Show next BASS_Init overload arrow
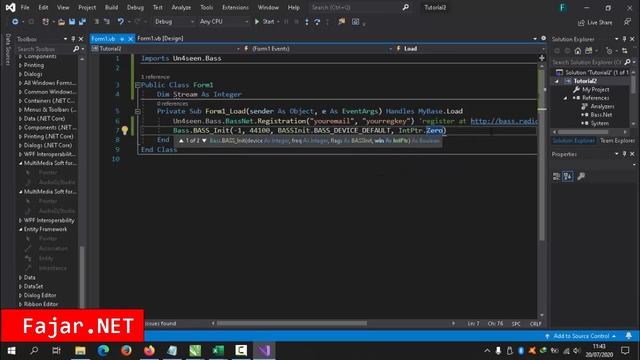This screenshot has width=640, height=360. click(x=204, y=140)
